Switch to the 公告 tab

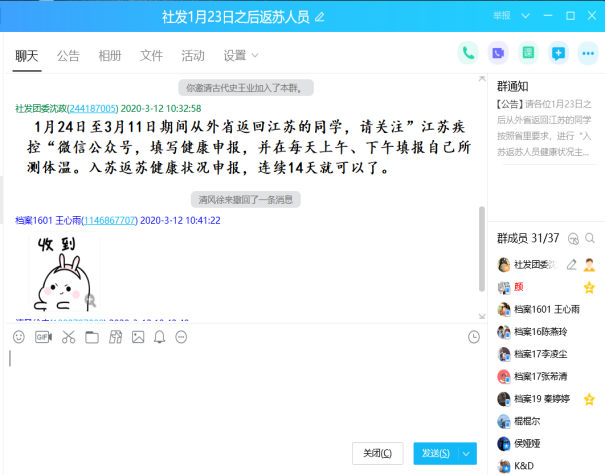coord(68,55)
